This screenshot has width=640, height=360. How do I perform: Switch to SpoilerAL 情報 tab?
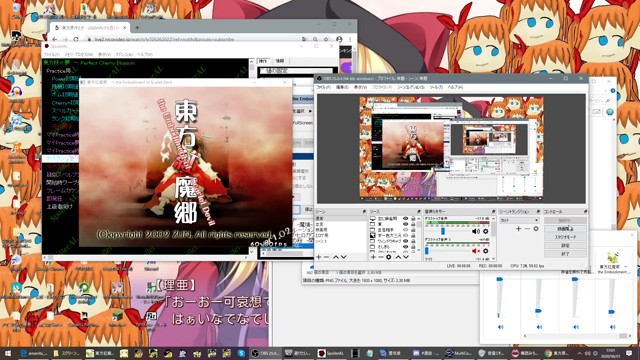(x=280, y=61)
